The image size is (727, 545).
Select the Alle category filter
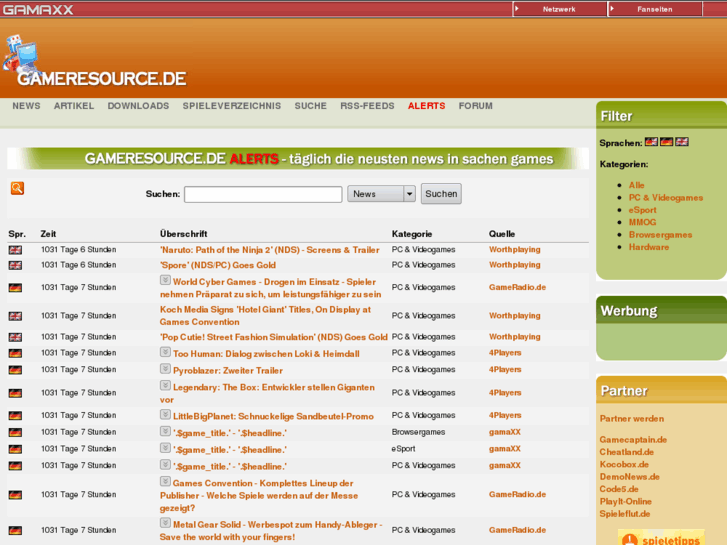pos(636,185)
